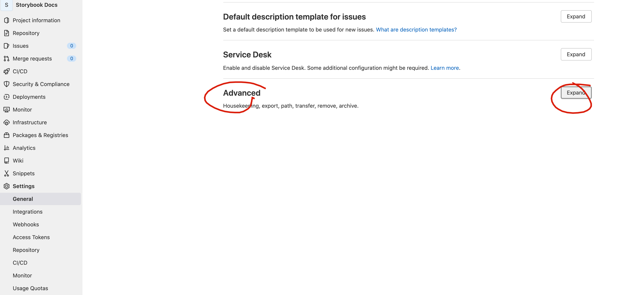Click the Analytics icon in sidebar
This screenshot has height=295, width=644.
point(7,148)
